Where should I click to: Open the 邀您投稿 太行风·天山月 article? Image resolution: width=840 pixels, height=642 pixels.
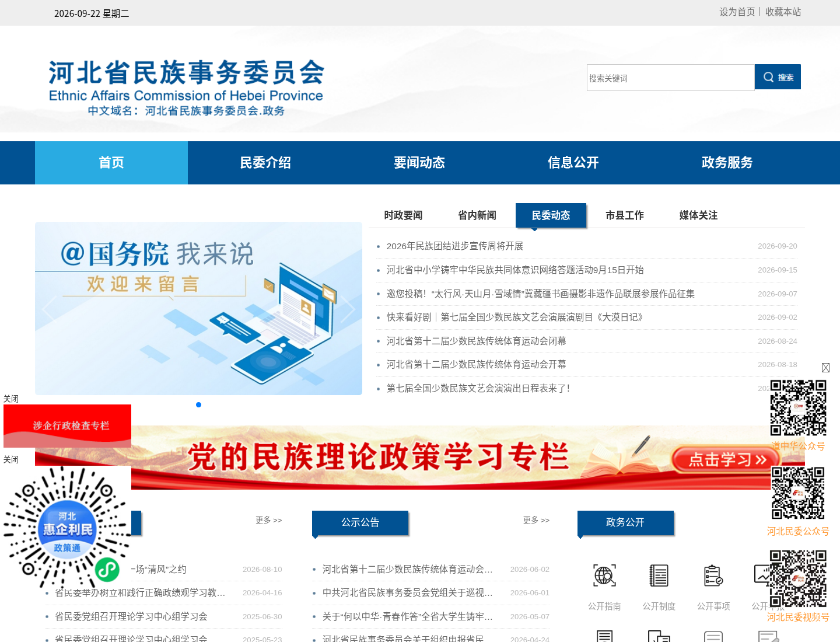click(541, 294)
